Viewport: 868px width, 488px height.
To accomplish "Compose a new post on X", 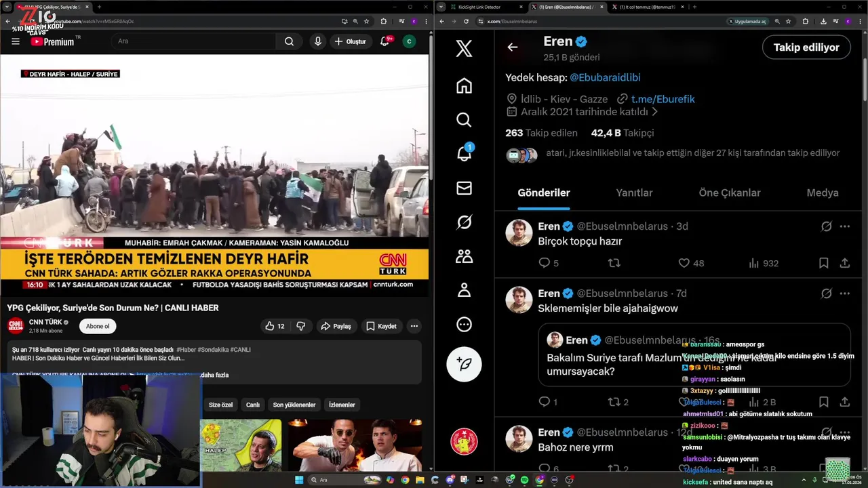I will 464,364.
